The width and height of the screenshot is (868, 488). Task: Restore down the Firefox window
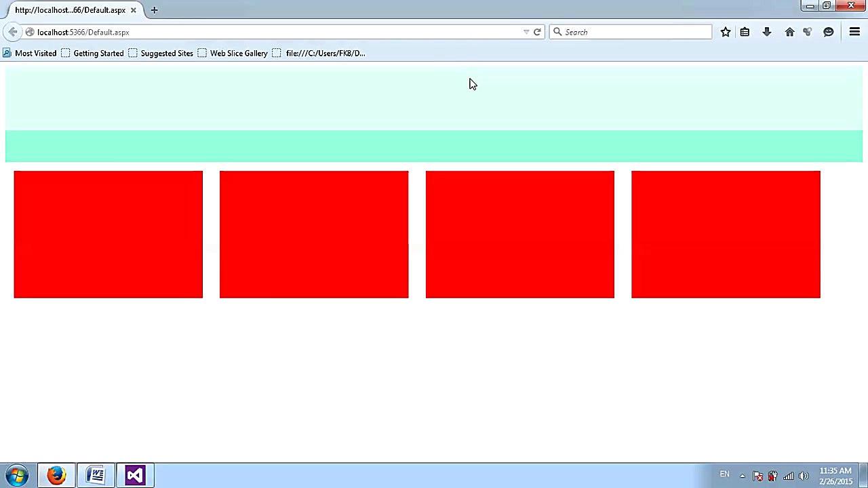827,6
